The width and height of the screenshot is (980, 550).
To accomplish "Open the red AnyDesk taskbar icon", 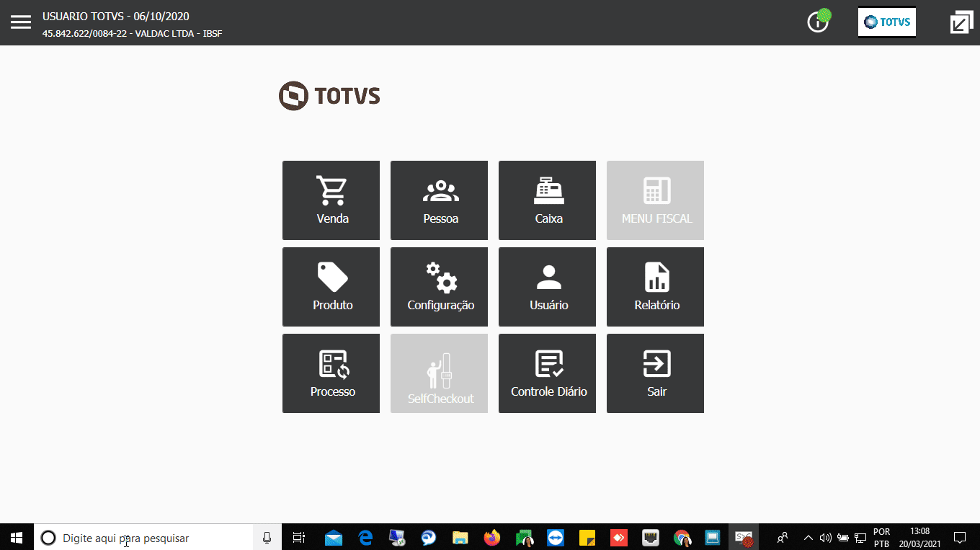I will [x=619, y=538].
